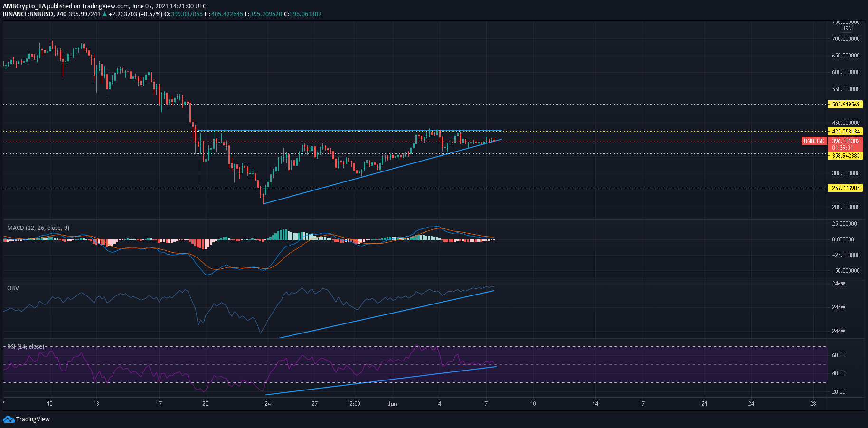Click the 358.942385 price level tag
This screenshot has width=868, height=428.
click(845, 155)
